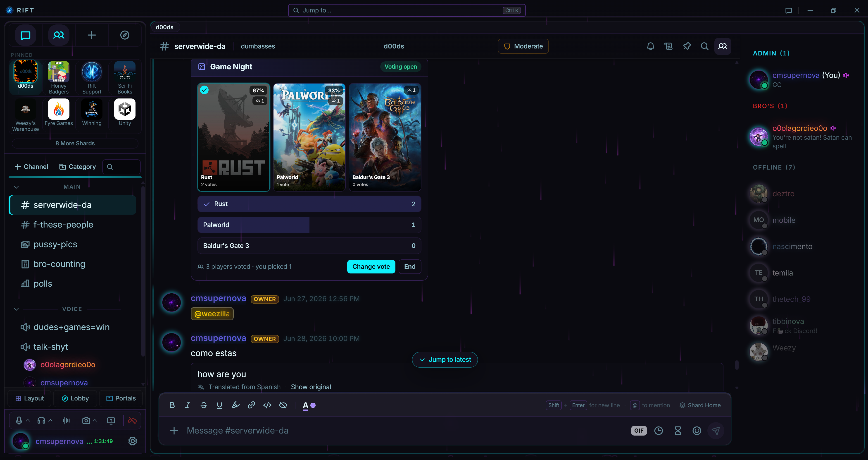Toggle the camera
This screenshot has height=460, width=868.
pos(86,420)
